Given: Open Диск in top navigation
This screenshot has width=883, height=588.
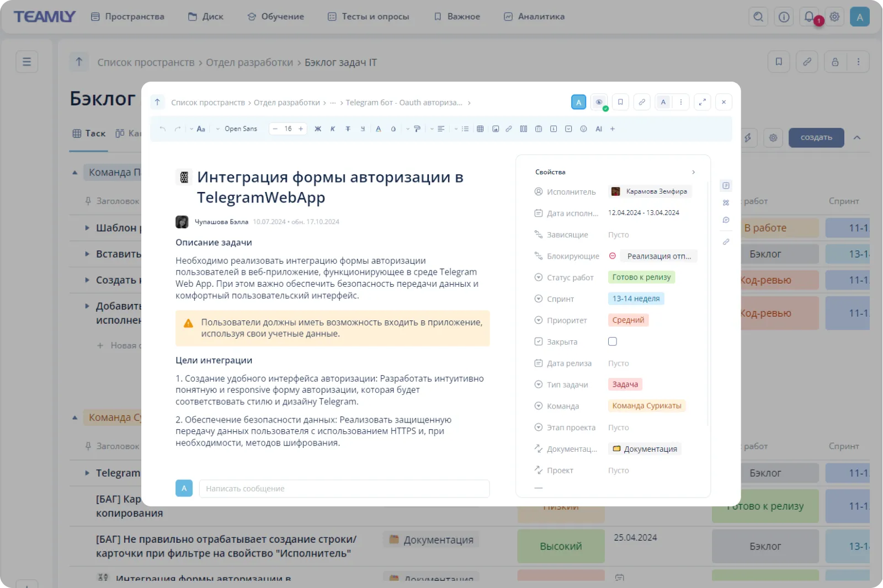Looking at the screenshot, I should click(205, 17).
